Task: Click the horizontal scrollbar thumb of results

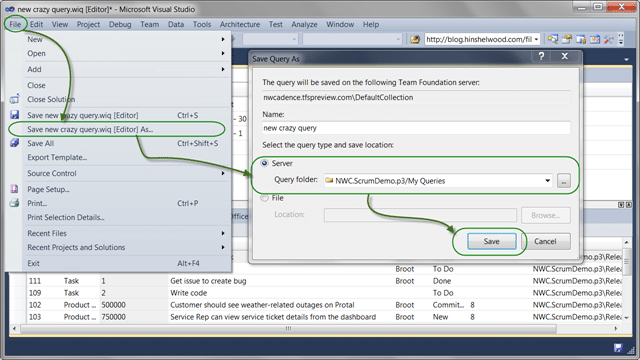Action: pos(288,329)
